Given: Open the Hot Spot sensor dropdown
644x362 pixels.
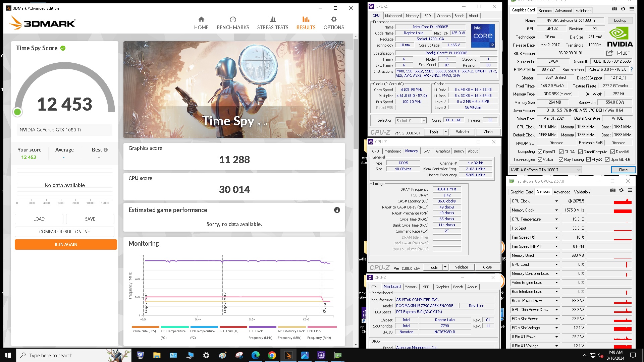Looking at the screenshot, I should pos(556,228).
